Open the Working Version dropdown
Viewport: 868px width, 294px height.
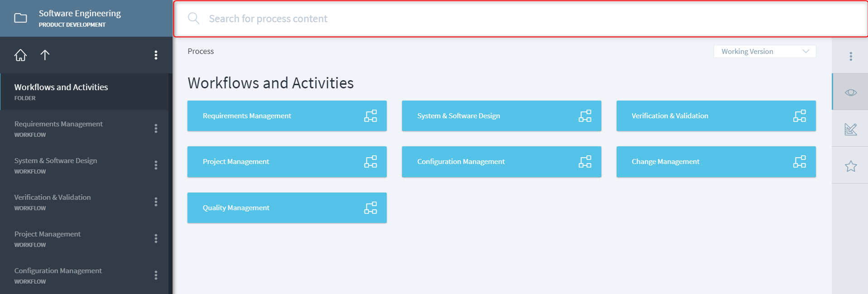(764, 52)
